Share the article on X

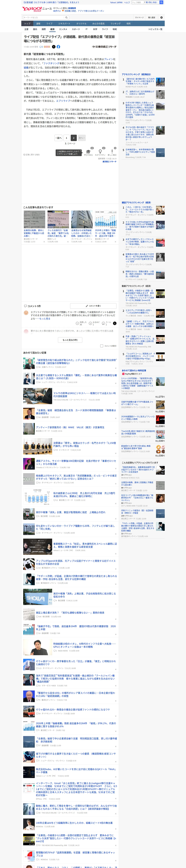(54, 47)
